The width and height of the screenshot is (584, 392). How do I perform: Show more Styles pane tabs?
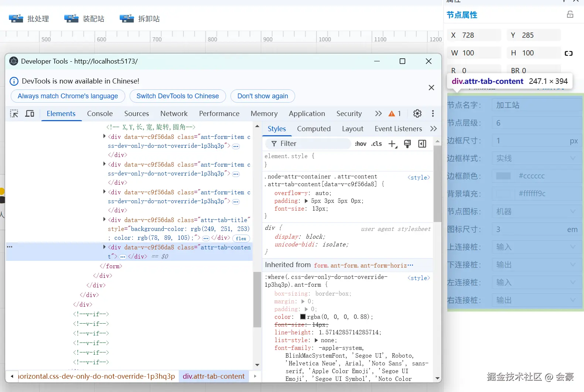click(x=434, y=129)
